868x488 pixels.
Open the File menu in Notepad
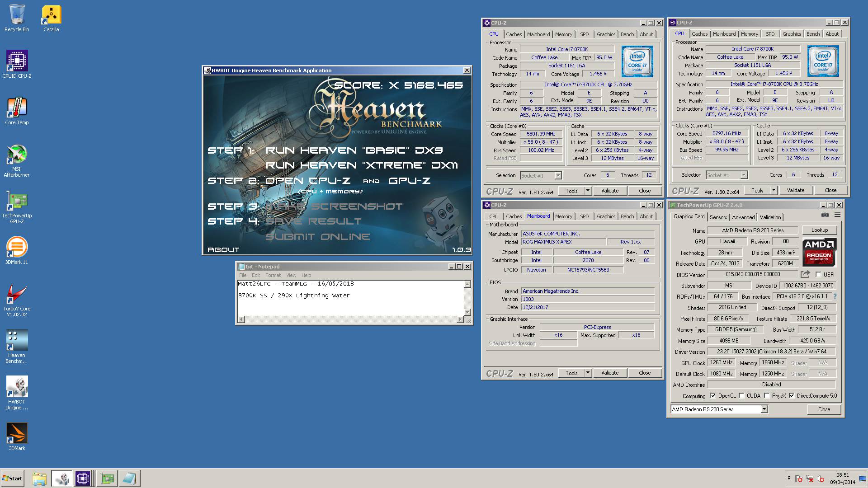(243, 275)
